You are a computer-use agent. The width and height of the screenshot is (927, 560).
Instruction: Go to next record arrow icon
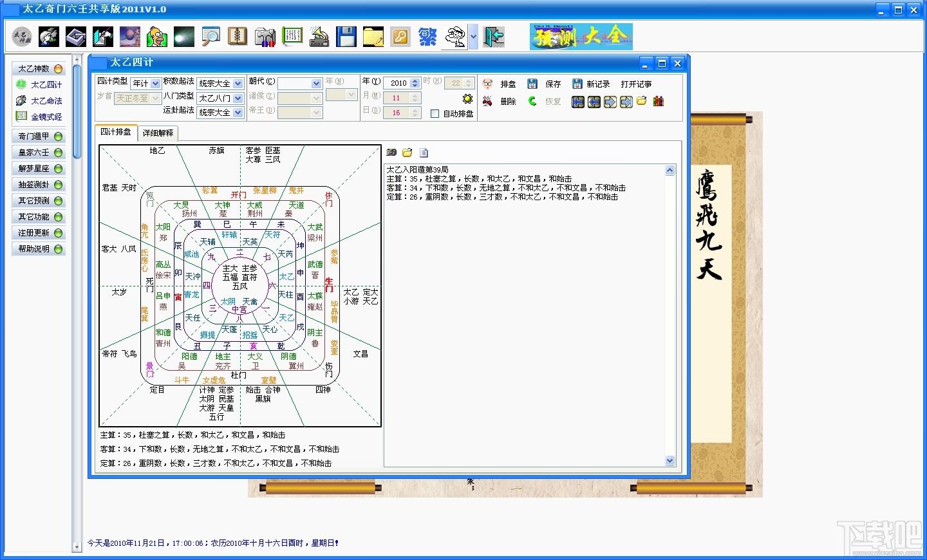pyautogui.click(x=610, y=102)
